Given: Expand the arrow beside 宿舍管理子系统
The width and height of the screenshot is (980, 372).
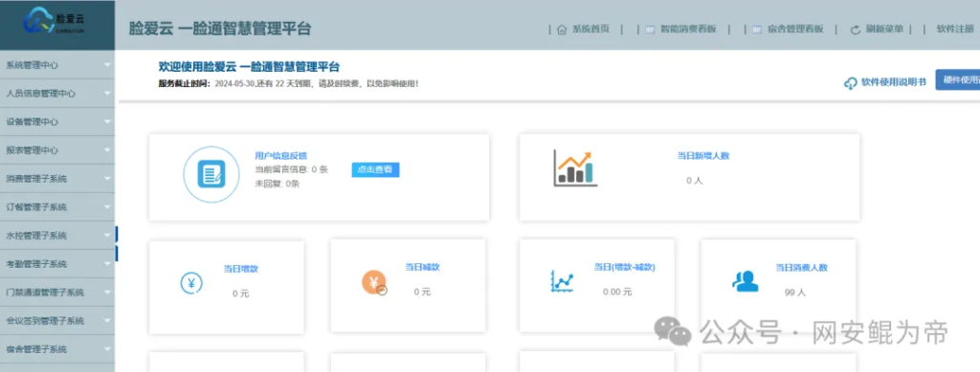Looking at the screenshot, I should coord(107,349).
